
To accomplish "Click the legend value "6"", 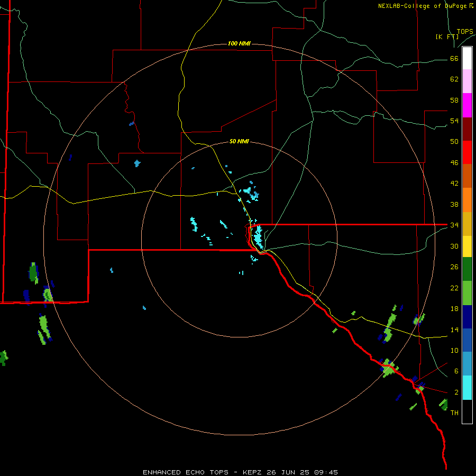I will click(x=456, y=371).
